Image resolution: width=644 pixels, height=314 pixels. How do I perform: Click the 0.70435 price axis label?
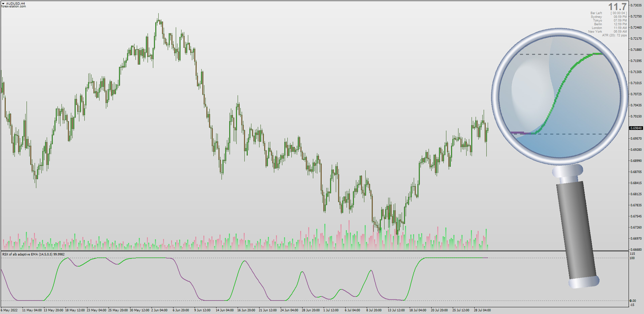(636, 105)
